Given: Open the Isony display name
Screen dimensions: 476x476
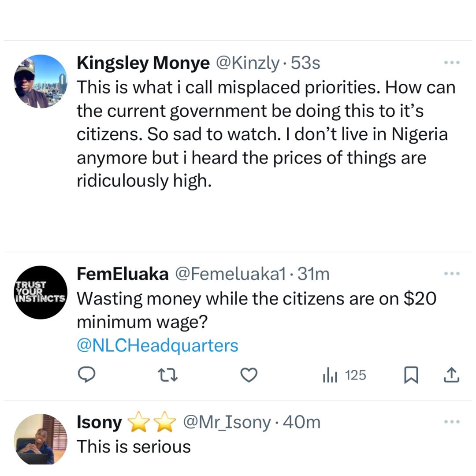Looking at the screenshot, I should pos(99,422).
